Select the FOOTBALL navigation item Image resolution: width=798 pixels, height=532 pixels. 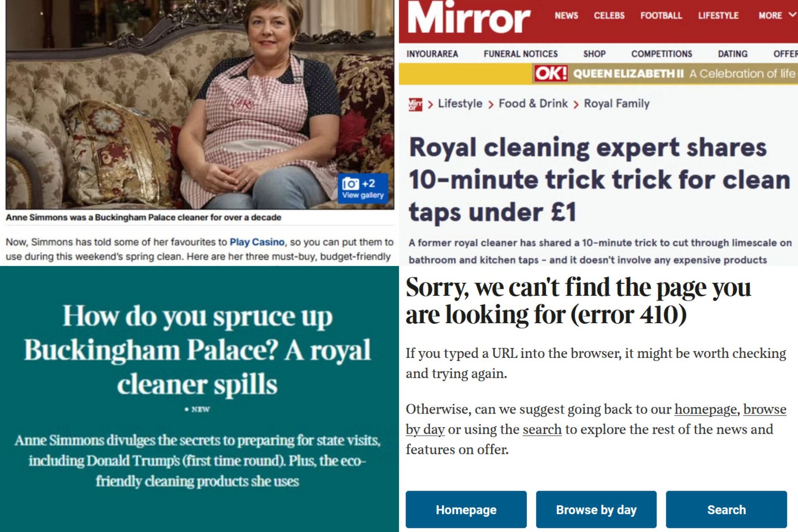pyautogui.click(x=661, y=16)
